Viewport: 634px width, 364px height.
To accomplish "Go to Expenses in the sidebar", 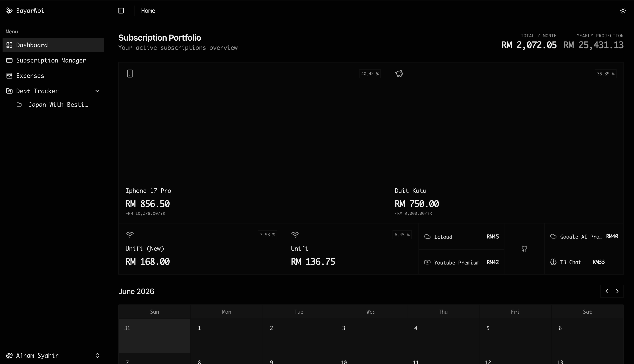I will tap(53, 75).
